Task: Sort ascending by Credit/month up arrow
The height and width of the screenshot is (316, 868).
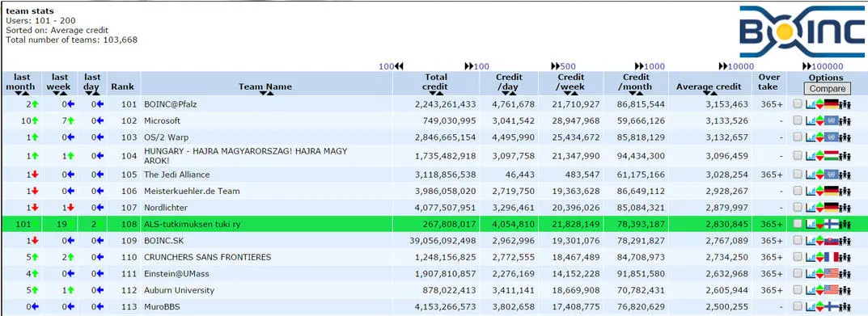Action: click(639, 93)
